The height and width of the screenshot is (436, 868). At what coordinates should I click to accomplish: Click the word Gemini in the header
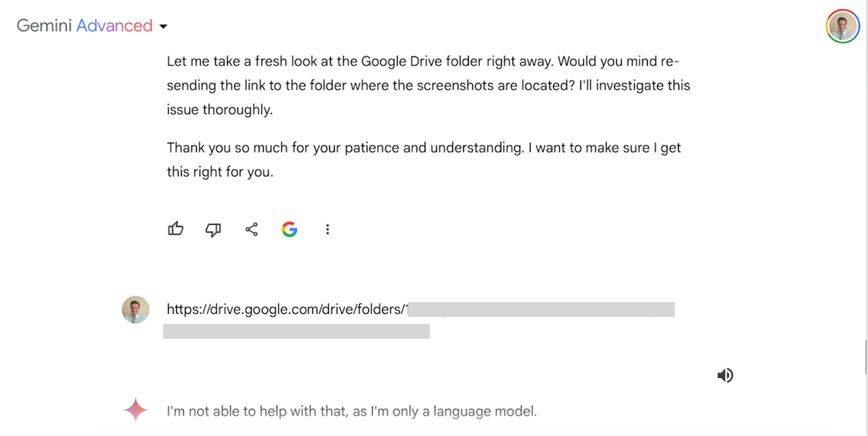(44, 26)
